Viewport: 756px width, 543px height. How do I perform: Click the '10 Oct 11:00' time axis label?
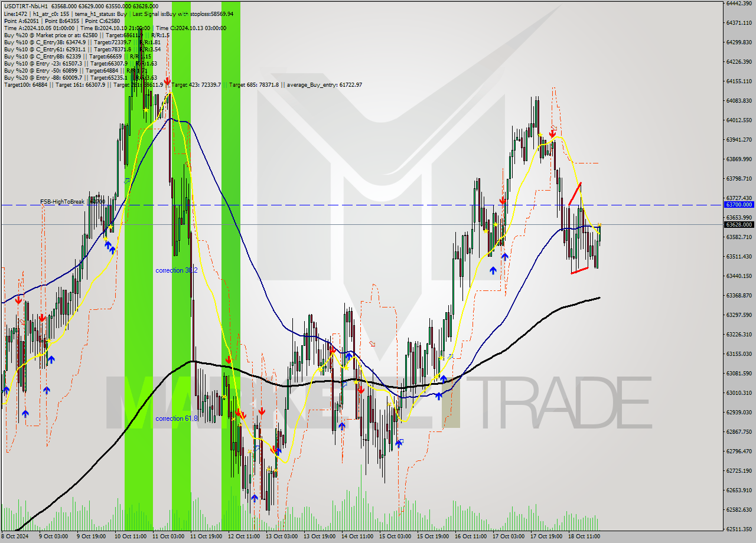pos(131,537)
